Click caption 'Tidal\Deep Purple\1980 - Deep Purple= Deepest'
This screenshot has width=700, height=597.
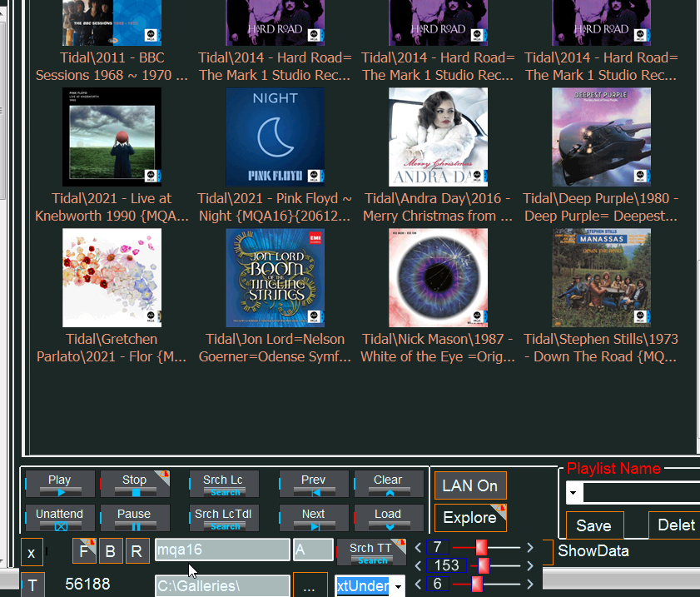pyautogui.click(x=601, y=206)
